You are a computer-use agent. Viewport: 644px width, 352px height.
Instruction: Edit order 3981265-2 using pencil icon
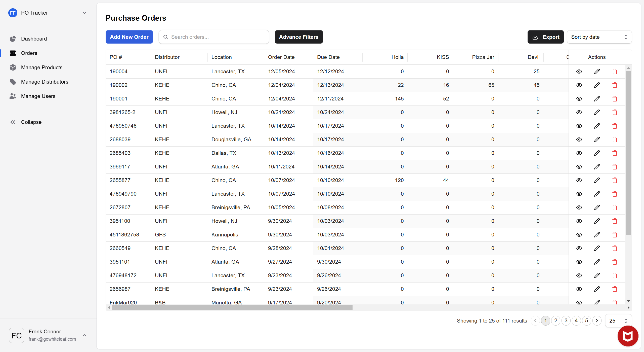click(x=597, y=112)
